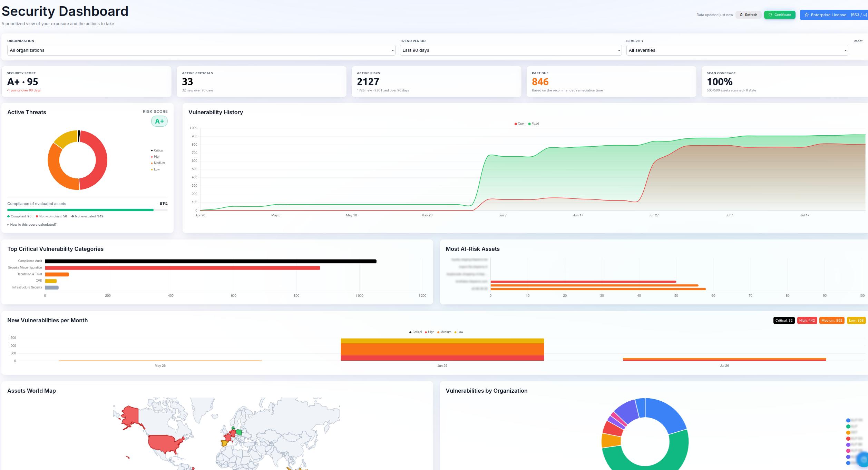Toggle High in Active Threats legend
Image resolution: width=868 pixels, height=470 pixels.
156,157
